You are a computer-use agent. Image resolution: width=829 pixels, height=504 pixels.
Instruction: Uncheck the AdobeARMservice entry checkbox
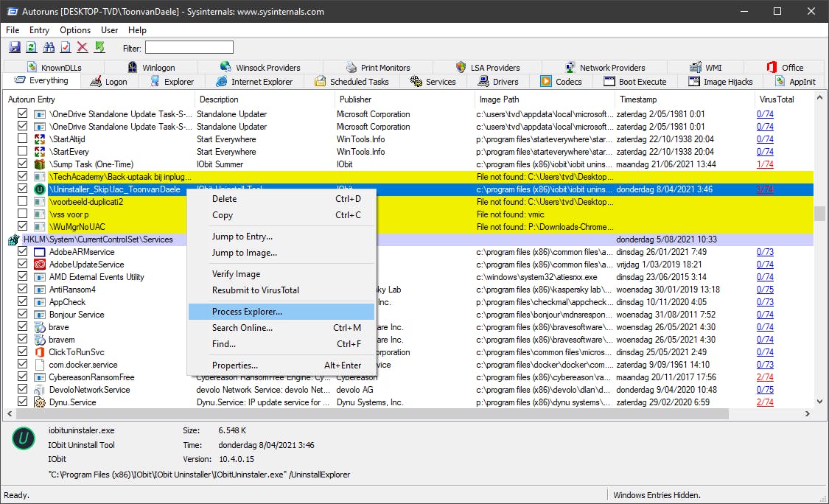click(22, 252)
